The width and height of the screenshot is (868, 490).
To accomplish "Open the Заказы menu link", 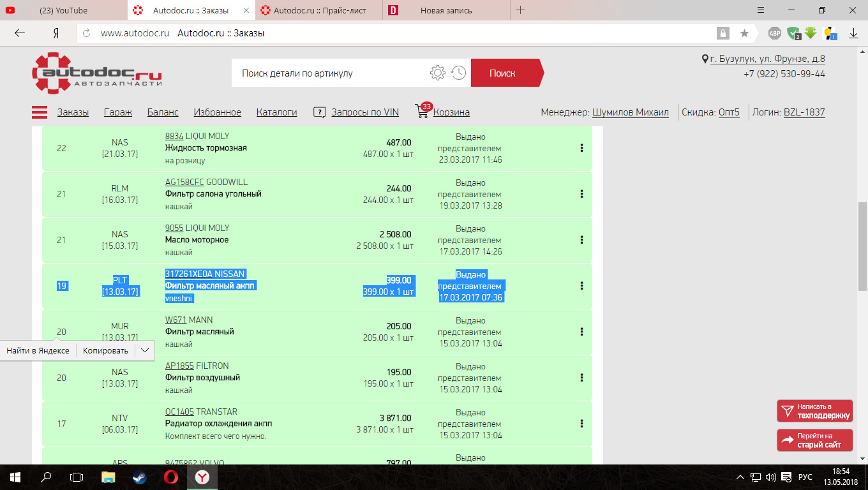I will [73, 112].
